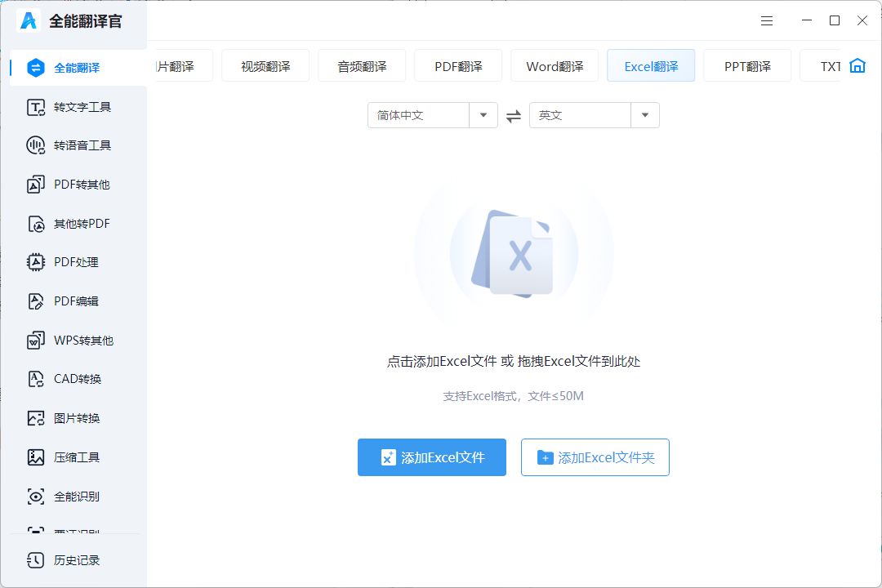Open the PDF处理 sidebar icon

(x=35, y=262)
